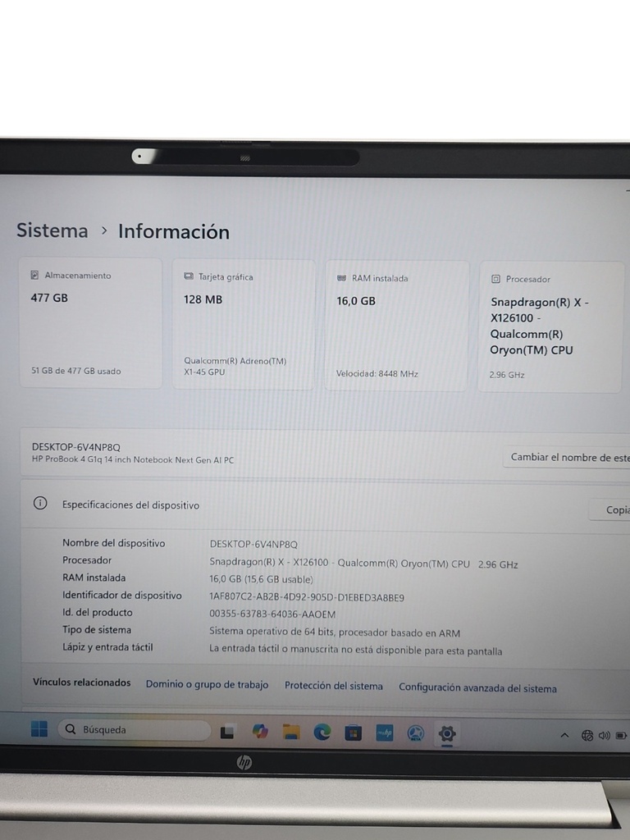Select the text 16,0 GB (15,6 GB usable)
630x840 pixels.
coord(261,579)
